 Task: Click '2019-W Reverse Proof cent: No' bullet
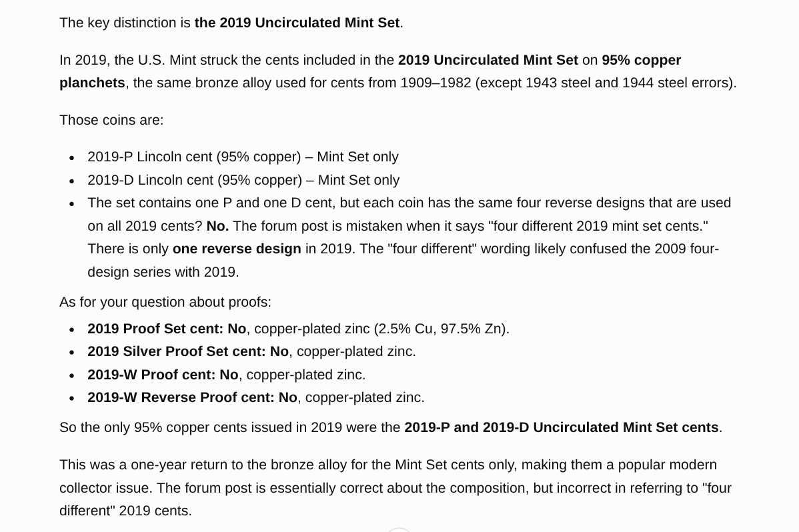[256, 397]
